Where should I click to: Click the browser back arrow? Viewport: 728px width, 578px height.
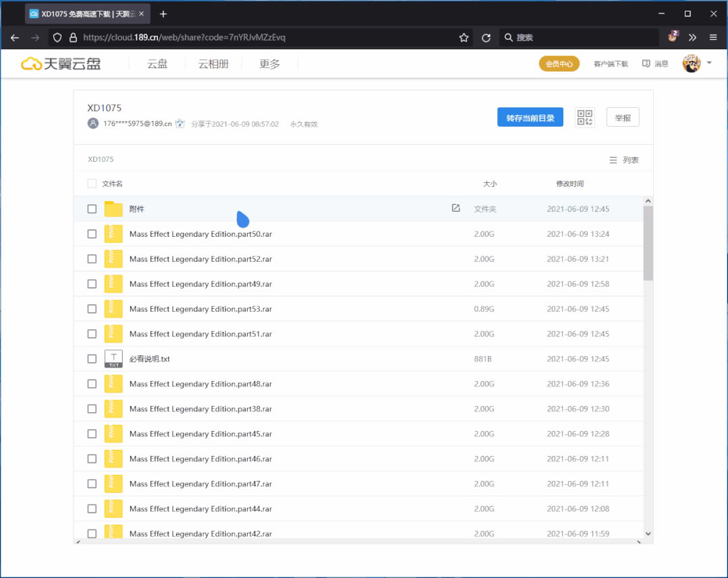pos(15,38)
